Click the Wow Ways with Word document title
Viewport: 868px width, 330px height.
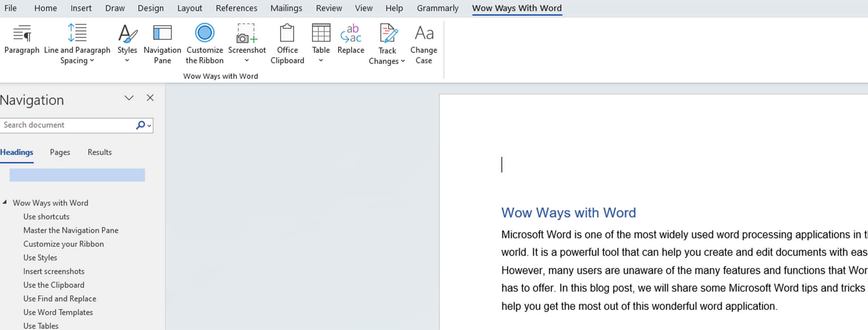pos(568,212)
